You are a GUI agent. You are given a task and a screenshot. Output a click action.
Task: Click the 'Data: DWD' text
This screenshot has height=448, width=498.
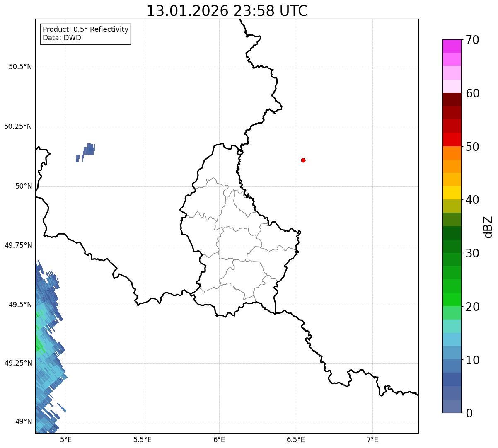pos(62,38)
